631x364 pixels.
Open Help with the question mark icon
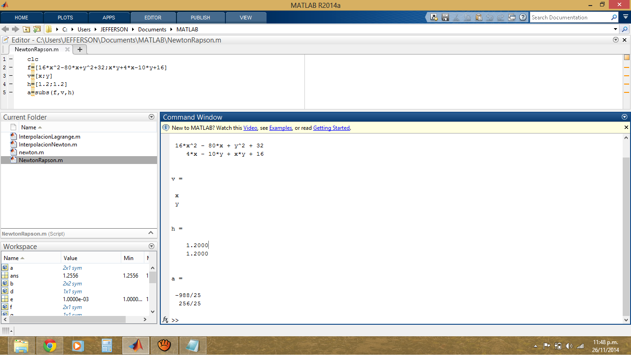[x=523, y=18]
